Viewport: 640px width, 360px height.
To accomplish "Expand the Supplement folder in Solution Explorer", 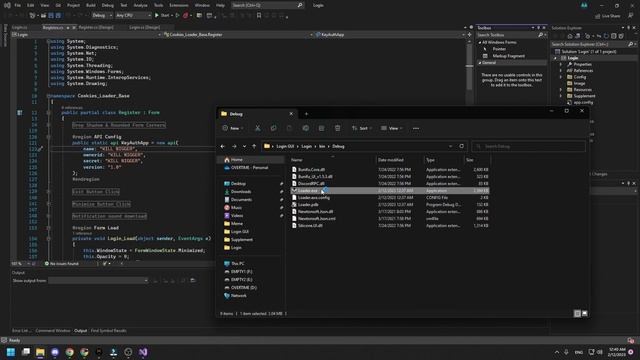I will click(561, 96).
